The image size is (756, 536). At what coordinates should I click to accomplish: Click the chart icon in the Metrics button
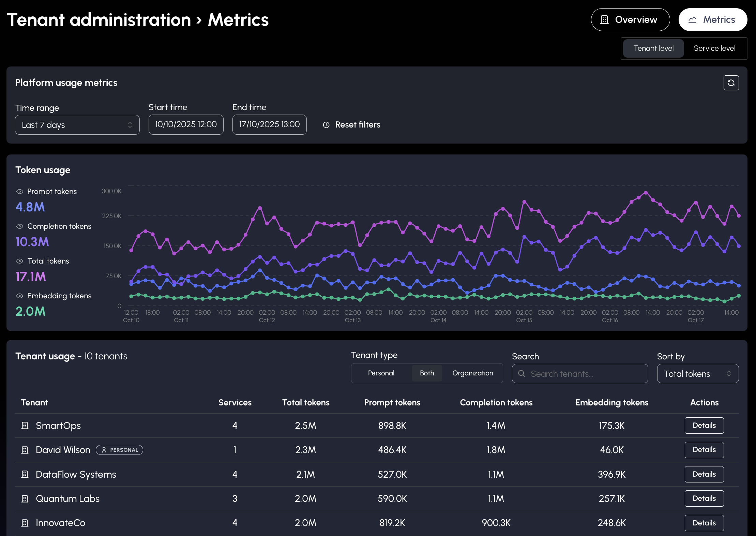(x=692, y=20)
